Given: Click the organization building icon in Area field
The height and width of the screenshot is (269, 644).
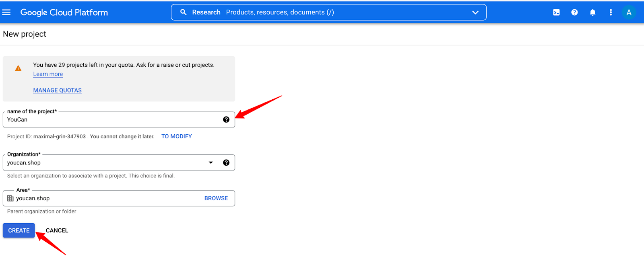Looking at the screenshot, I should click(x=10, y=198).
